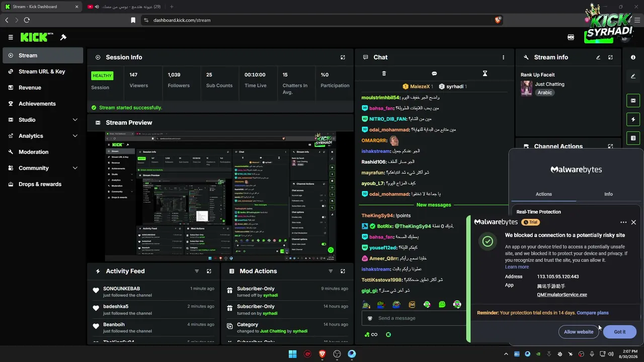The image size is (644, 362).
Task: Switch to Malwarebytes Info tab
Action: pos(608,194)
